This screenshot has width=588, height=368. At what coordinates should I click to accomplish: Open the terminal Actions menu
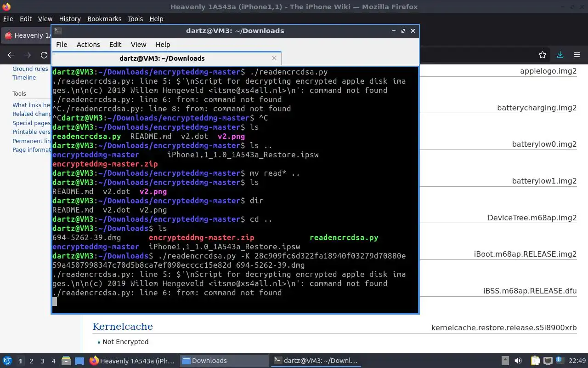(88, 45)
